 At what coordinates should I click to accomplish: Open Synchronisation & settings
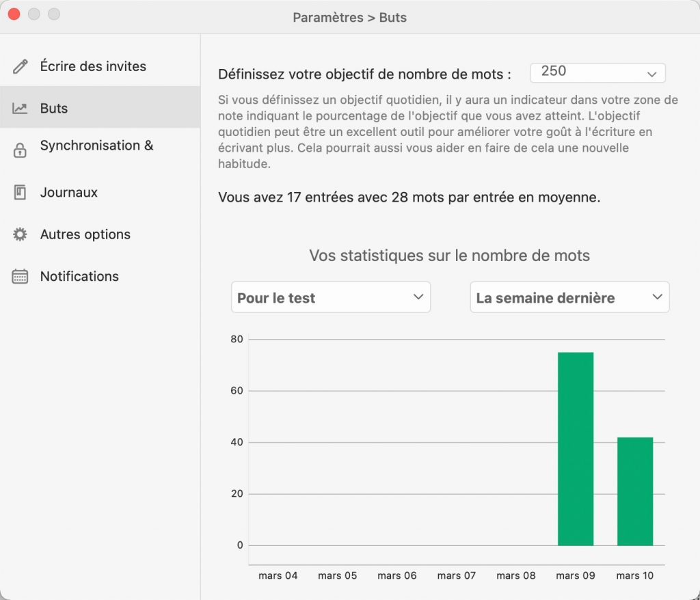coord(100,150)
